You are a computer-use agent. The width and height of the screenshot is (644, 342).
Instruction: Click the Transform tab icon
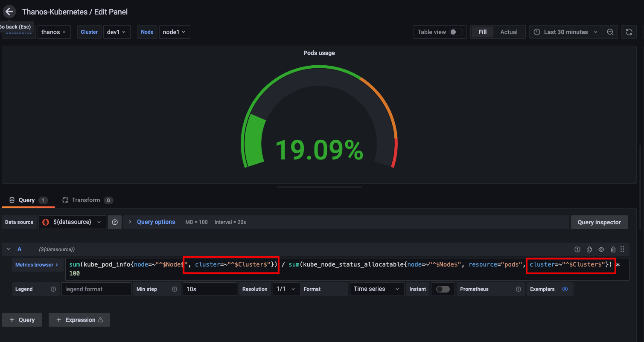(x=65, y=200)
